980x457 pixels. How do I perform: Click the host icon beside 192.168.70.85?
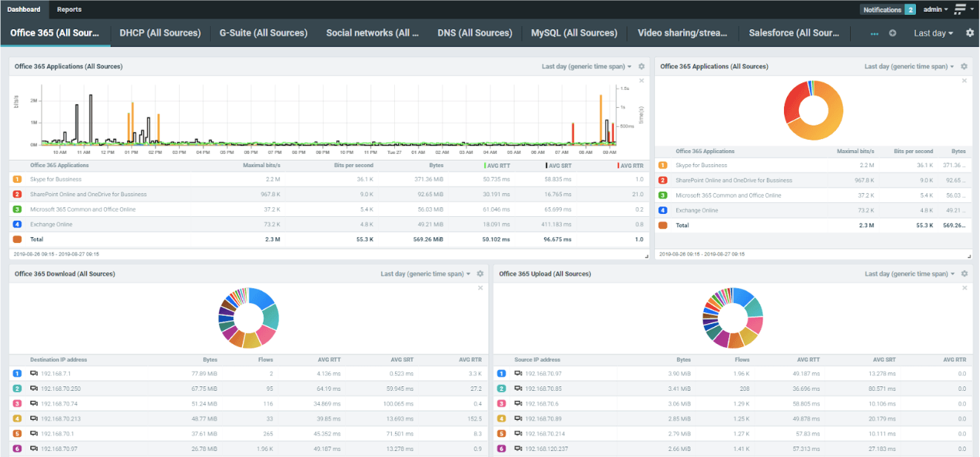click(518, 389)
